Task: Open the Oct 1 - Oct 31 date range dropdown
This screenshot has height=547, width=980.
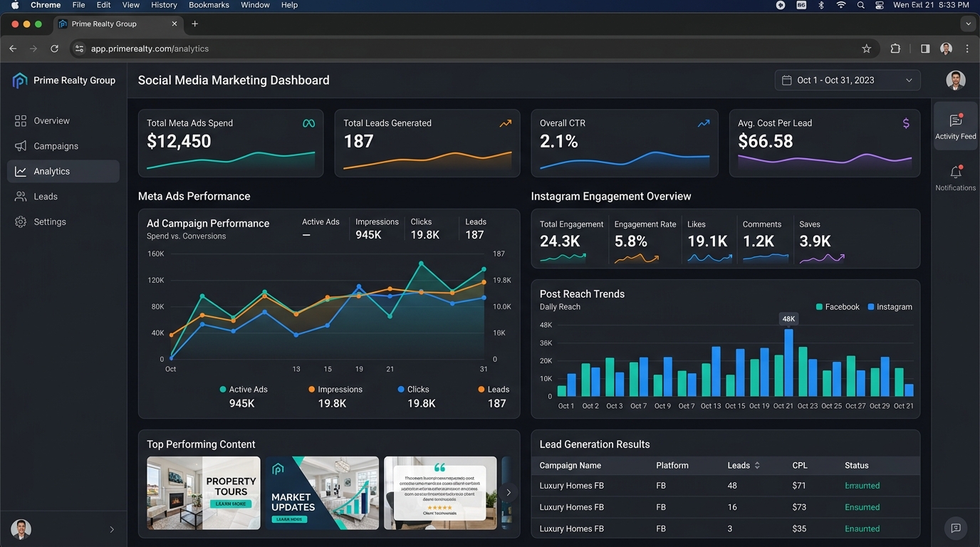Action: coord(848,80)
